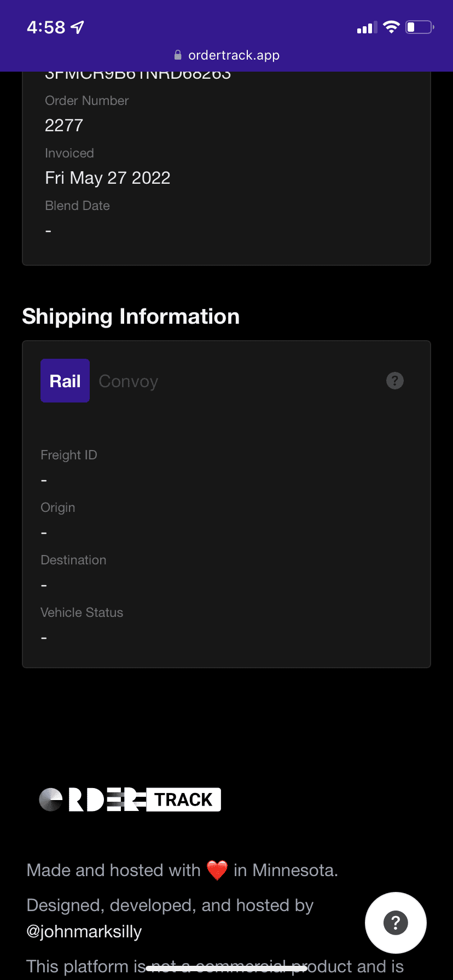Tap the invoiced date Fri May 27 2022
The height and width of the screenshot is (980, 453).
[x=108, y=178]
